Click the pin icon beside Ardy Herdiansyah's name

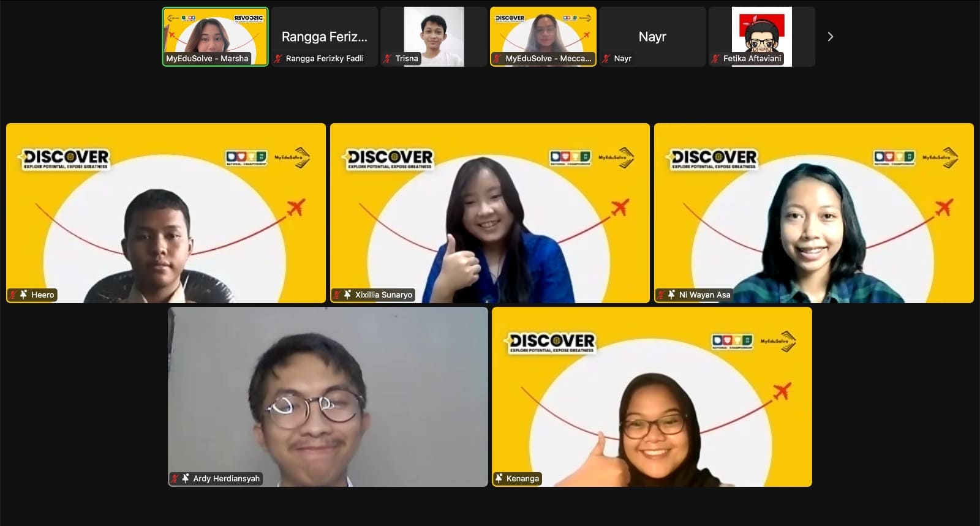pyautogui.click(x=186, y=478)
